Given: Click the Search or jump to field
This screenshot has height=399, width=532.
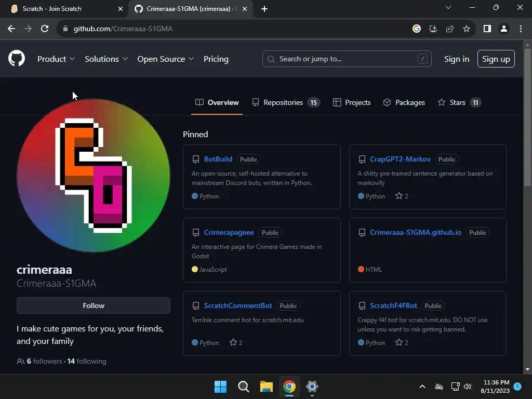Looking at the screenshot, I should (347, 59).
